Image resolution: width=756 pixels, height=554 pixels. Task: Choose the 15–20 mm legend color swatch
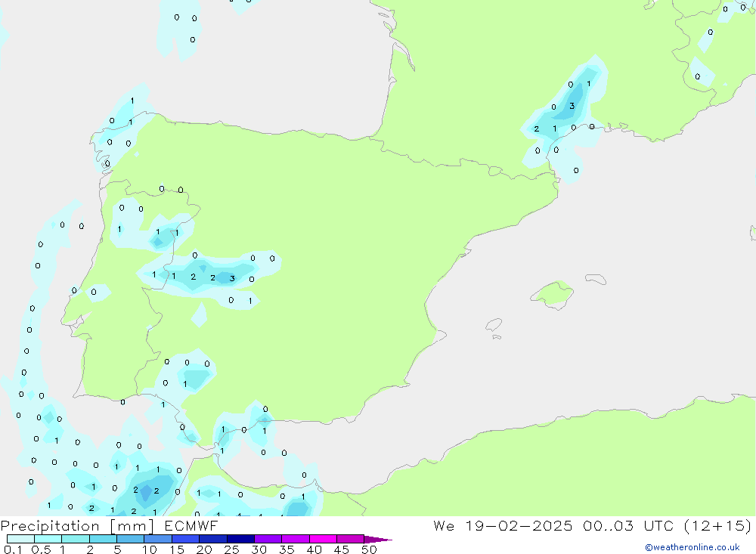click(186, 539)
